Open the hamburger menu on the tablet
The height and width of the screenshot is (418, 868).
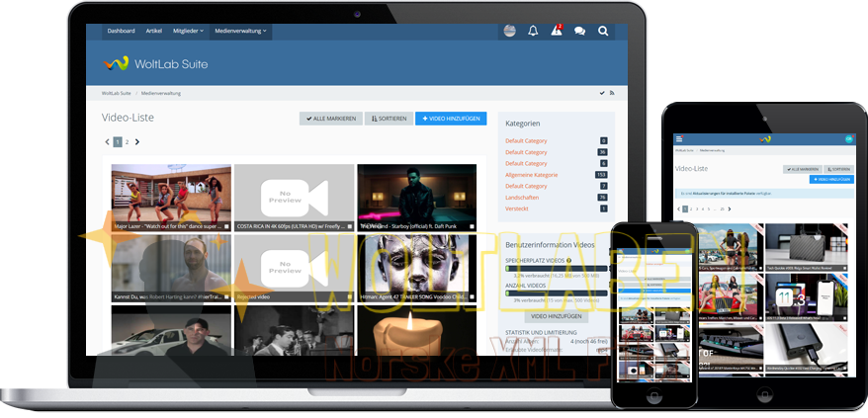coord(678,138)
